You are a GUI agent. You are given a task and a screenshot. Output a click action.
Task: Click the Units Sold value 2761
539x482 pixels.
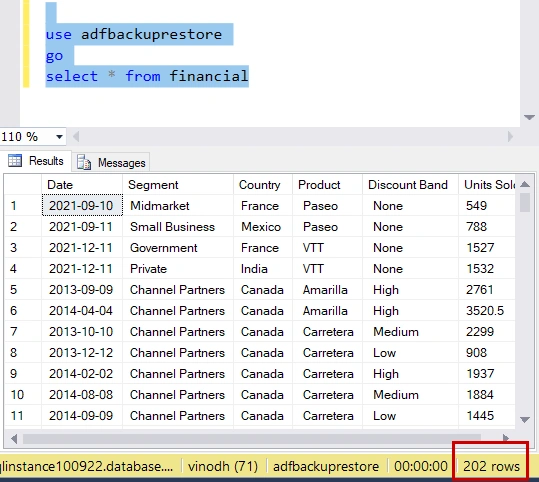click(x=487, y=289)
